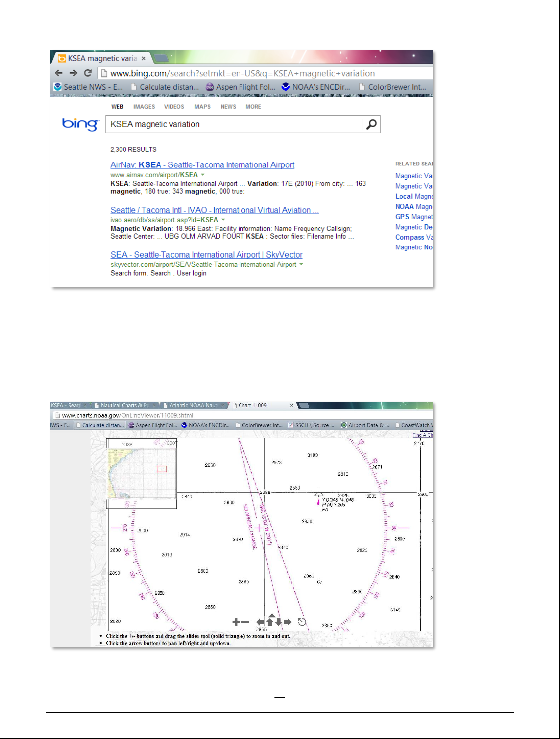Open new tab in chart browser window
This screenshot has height=739, width=560.
click(304, 405)
